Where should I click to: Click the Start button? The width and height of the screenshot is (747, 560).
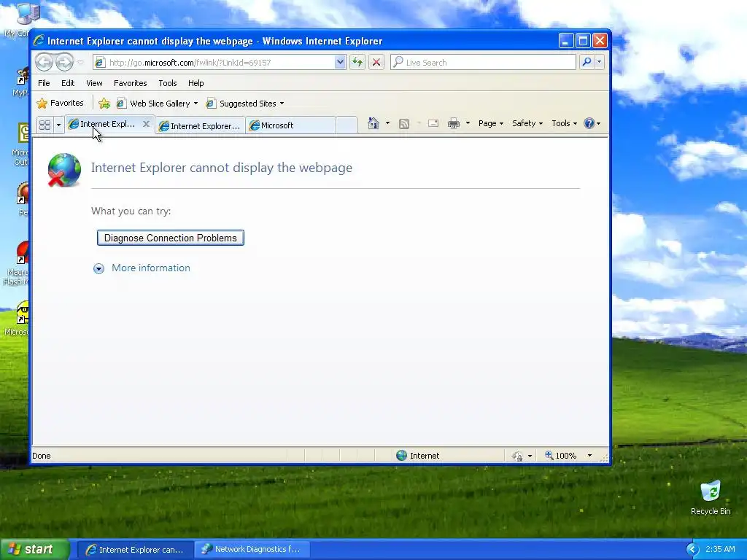pos(34,549)
